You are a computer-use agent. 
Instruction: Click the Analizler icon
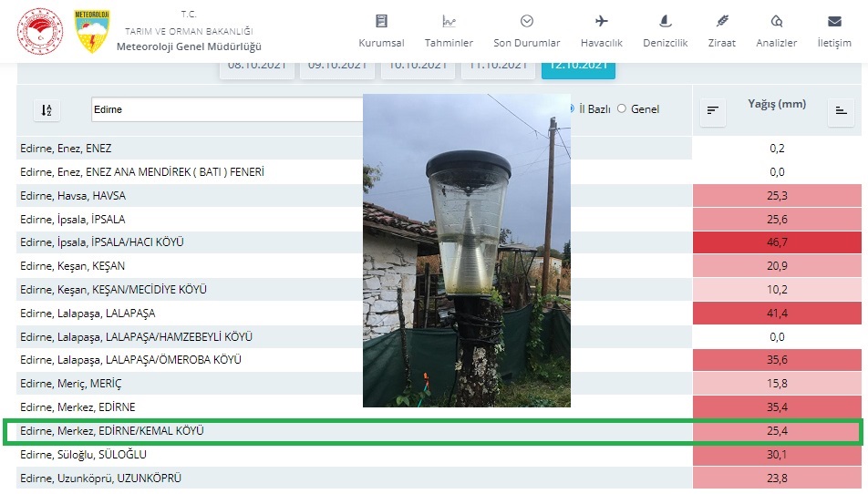pyautogui.click(x=777, y=21)
